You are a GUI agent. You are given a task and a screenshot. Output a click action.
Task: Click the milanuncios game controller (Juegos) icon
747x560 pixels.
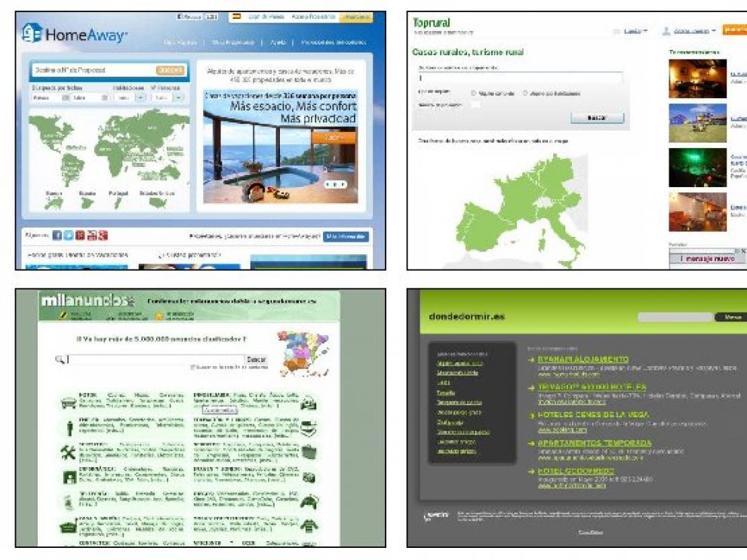click(x=309, y=501)
